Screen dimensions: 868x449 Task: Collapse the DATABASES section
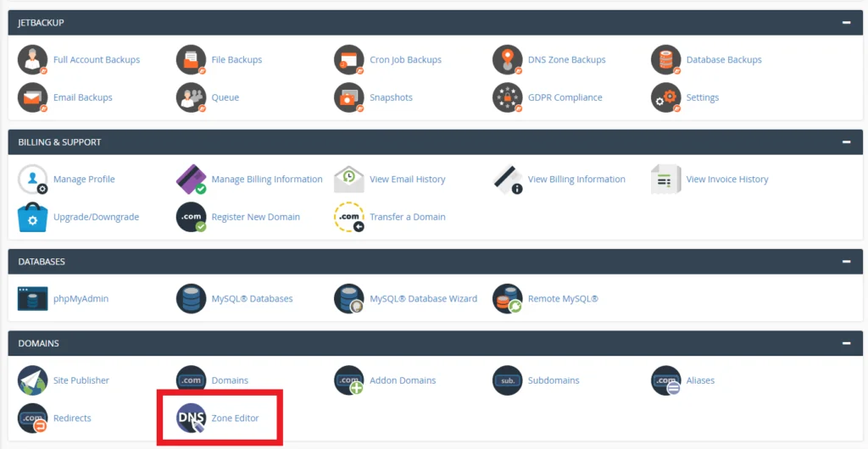(x=846, y=262)
